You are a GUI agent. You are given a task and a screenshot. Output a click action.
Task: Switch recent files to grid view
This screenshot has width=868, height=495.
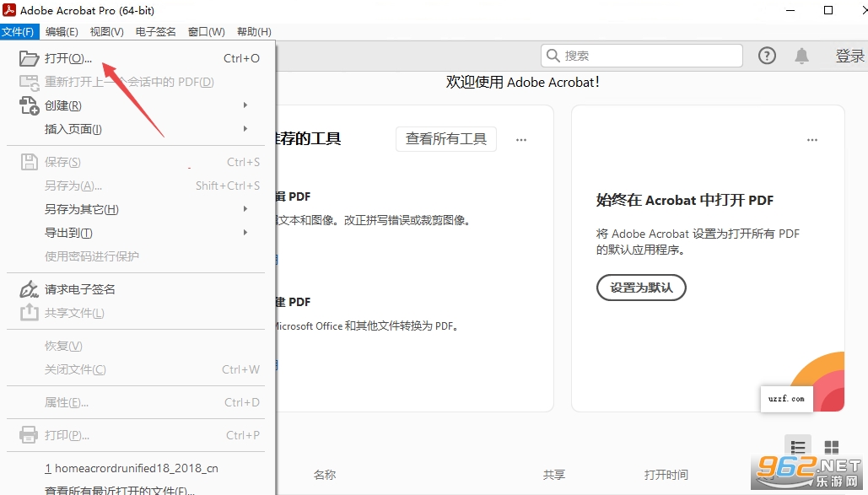(x=832, y=447)
